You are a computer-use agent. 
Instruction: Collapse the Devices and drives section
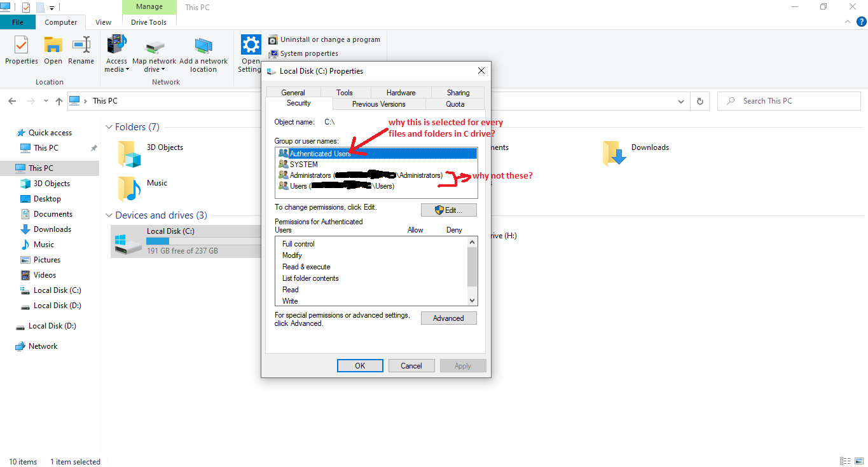(109, 215)
